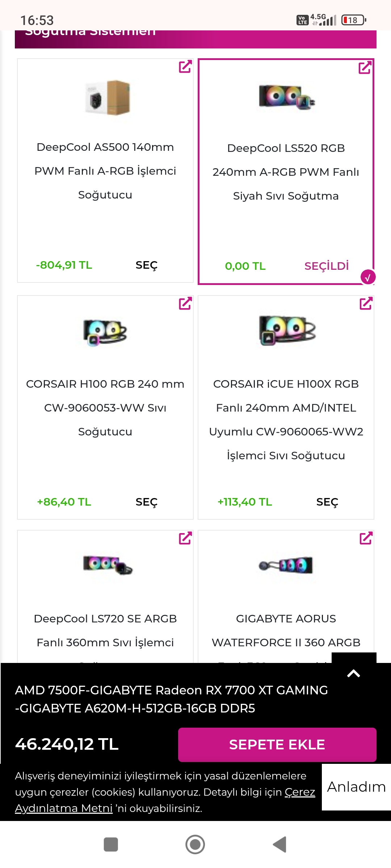This screenshot has width=391, height=868.
Task: Open DeepCool AS500 details via external-link icon
Action: pyautogui.click(x=185, y=67)
